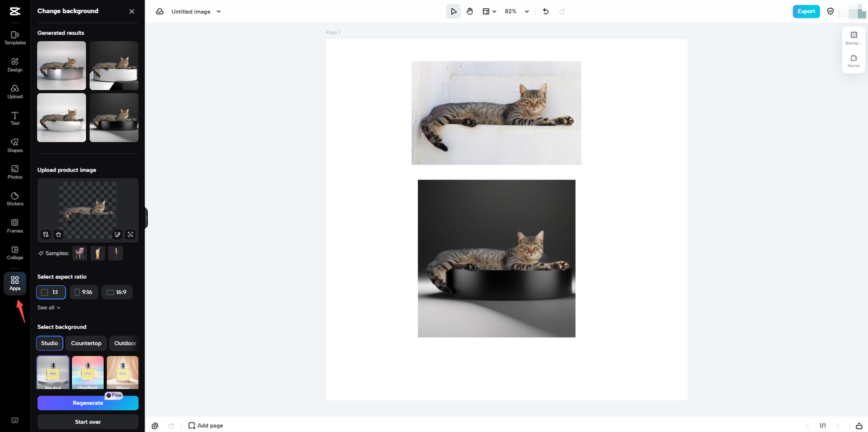Pick the Neutral studio background
Screen dimensions: 868x432
53,372
